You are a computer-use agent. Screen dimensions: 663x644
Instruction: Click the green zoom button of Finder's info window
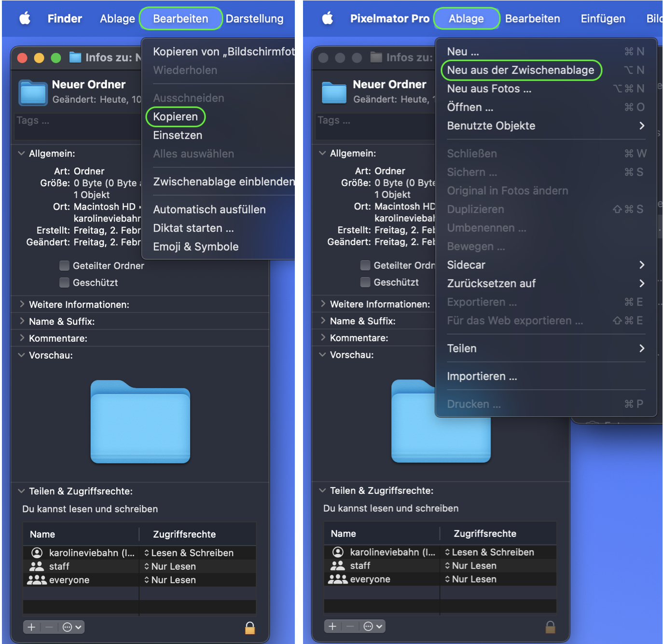pyautogui.click(x=56, y=58)
